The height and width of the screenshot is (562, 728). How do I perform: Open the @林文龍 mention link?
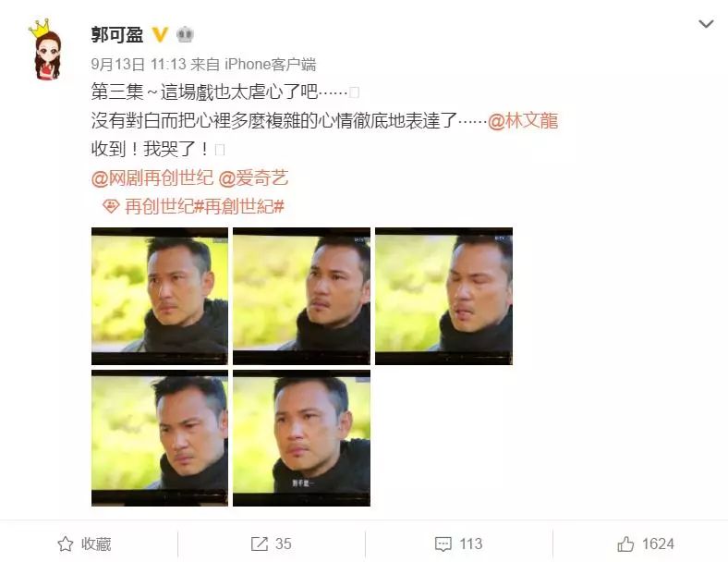[523, 121]
